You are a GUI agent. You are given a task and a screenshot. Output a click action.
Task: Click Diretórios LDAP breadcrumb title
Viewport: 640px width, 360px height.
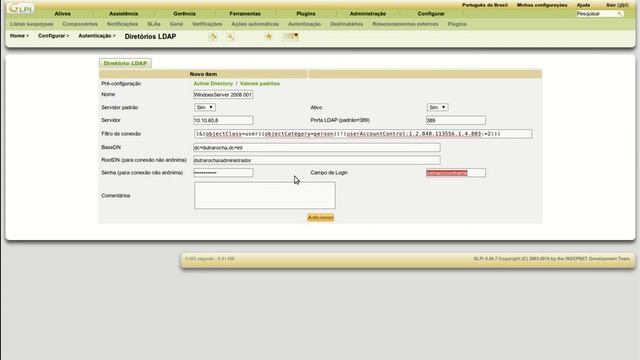coord(150,36)
